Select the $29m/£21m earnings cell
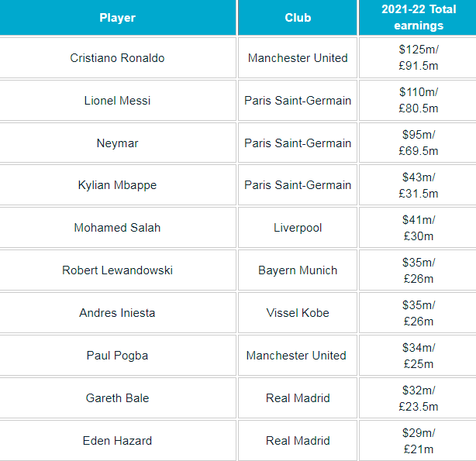 click(x=418, y=441)
